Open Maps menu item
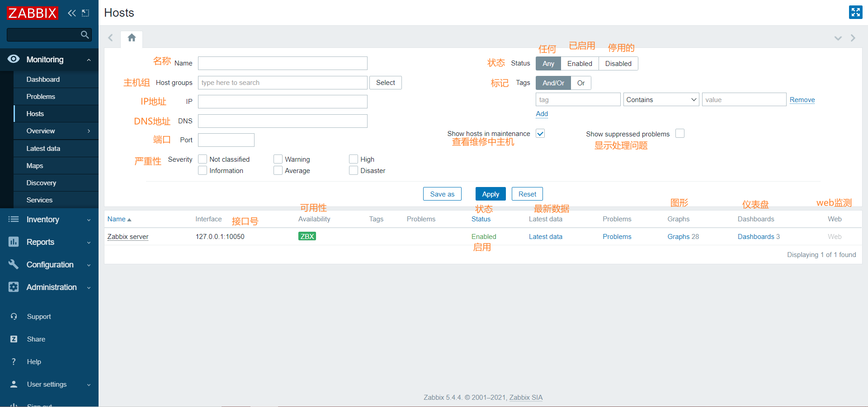The image size is (868, 407). tap(56, 166)
